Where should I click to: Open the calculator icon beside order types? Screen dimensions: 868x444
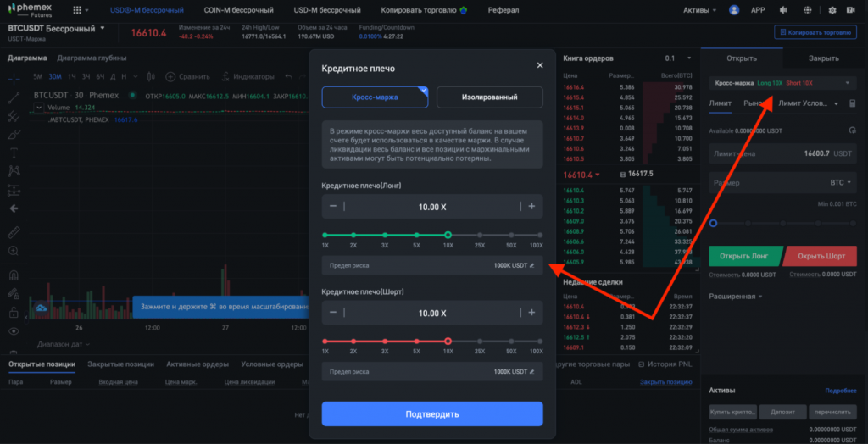[x=851, y=103]
